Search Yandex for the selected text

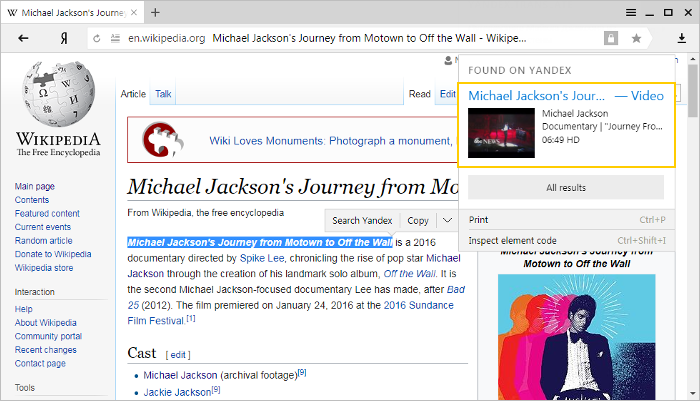coord(362,220)
